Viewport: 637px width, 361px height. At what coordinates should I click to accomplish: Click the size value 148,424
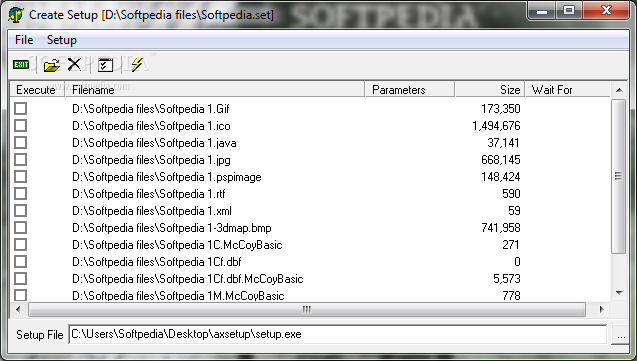tap(500, 177)
